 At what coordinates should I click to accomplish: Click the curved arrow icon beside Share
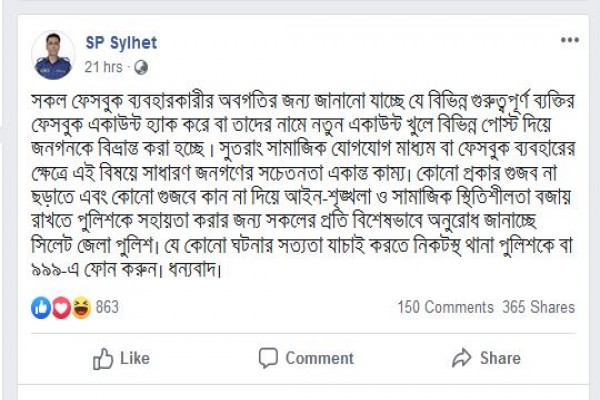coord(461,358)
